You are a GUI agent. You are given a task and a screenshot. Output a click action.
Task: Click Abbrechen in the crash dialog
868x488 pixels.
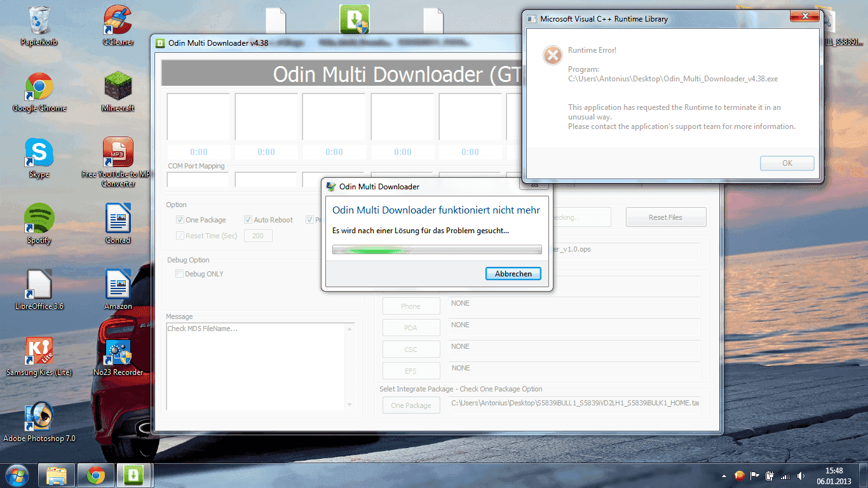[x=513, y=274]
